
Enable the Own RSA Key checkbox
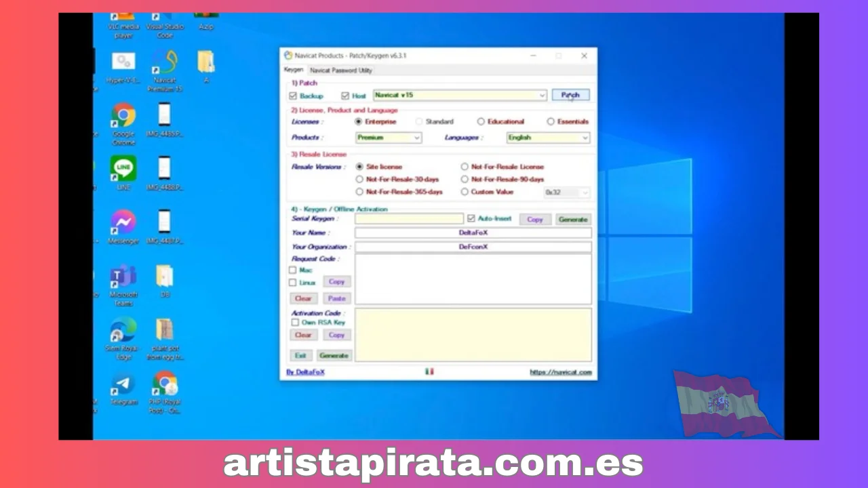tap(295, 323)
